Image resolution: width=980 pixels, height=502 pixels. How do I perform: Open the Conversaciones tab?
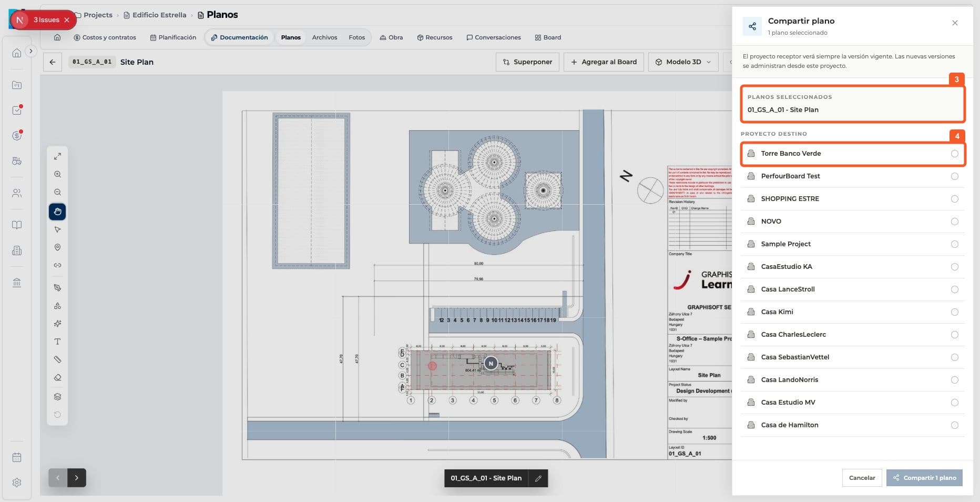point(493,37)
